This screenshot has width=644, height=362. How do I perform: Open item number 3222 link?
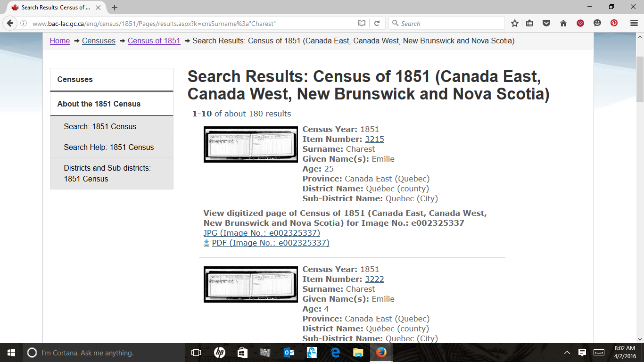pyautogui.click(x=374, y=279)
